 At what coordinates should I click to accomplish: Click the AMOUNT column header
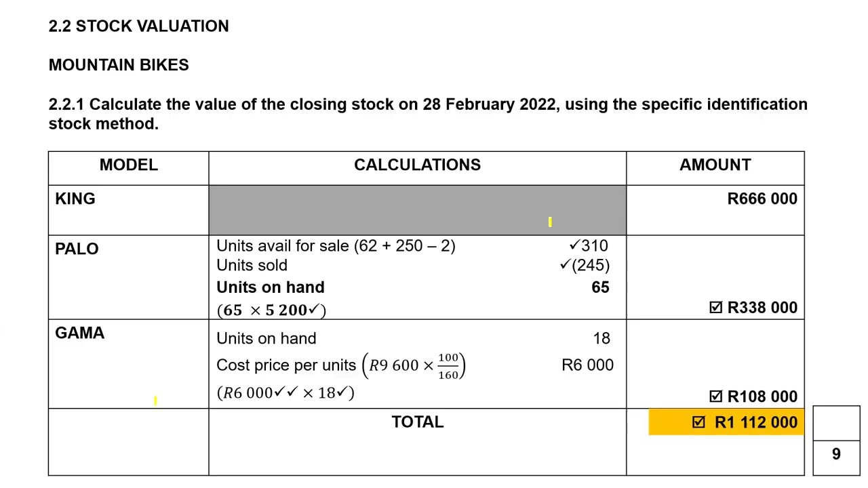pyautogui.click(x=715, y=165)
